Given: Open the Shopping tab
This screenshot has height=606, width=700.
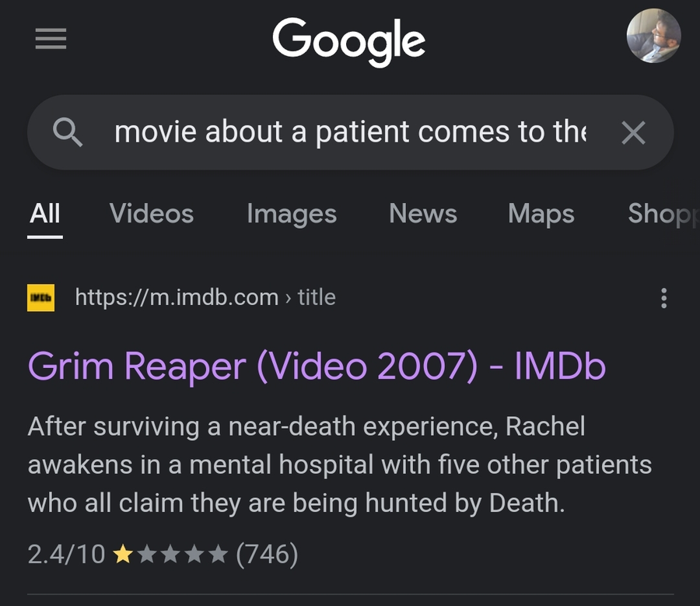Looking at the screenshot, I should 663,213.
